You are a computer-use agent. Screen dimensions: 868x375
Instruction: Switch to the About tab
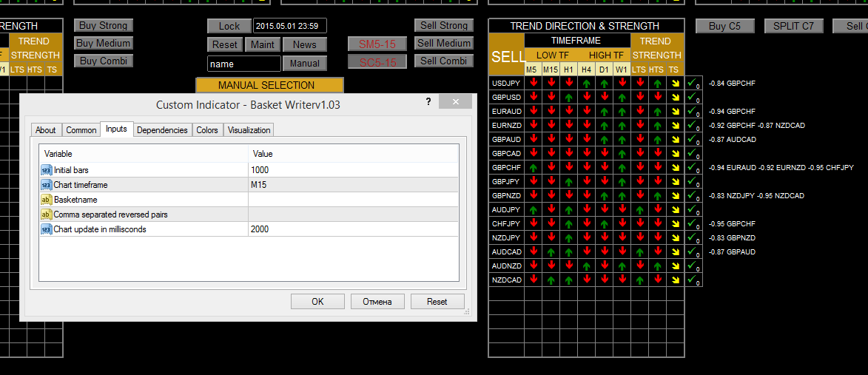coord(46,130)
